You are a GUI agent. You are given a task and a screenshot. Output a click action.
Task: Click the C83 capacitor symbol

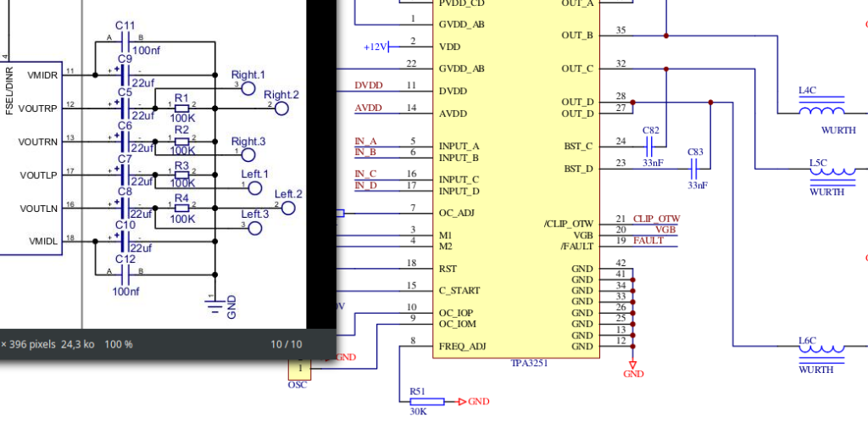tap(696, 168)
